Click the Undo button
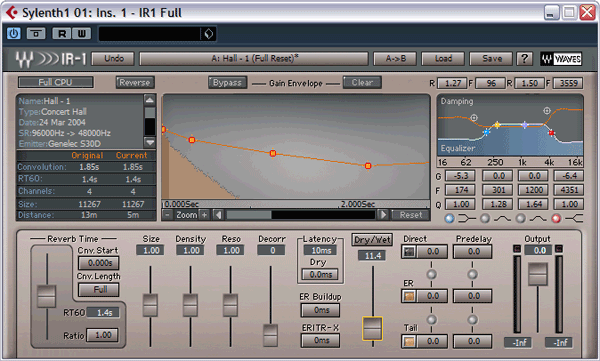This screenshot has width=600, height=361. 114,59
